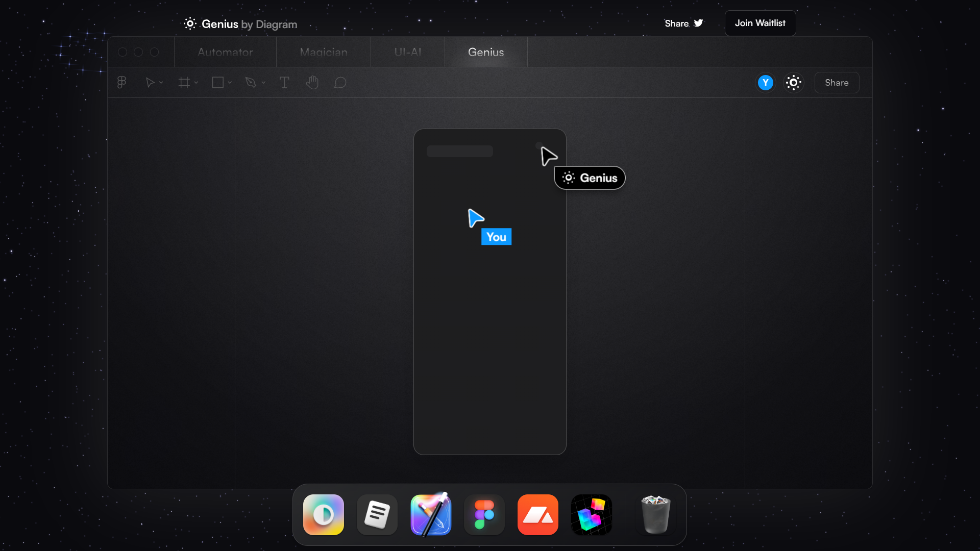Switch to the UI-AI tab

(408, 52)
